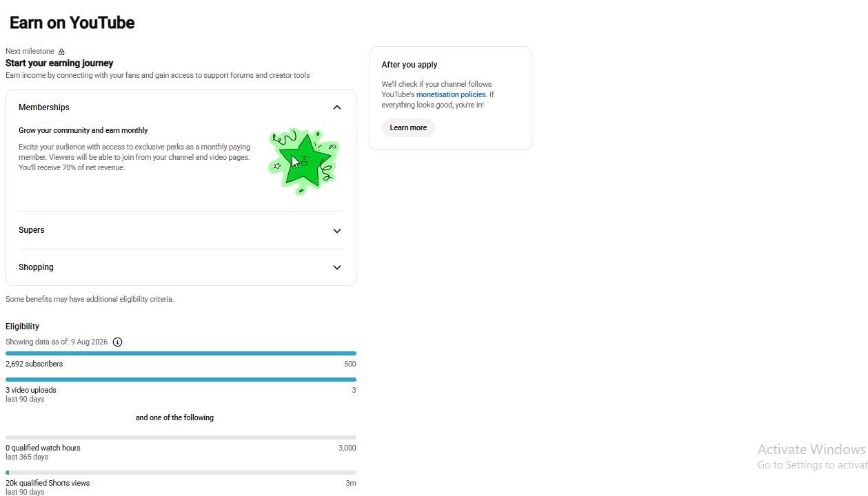Collapse the Memberships section chevron
The image size is (868, 496).
337,107
